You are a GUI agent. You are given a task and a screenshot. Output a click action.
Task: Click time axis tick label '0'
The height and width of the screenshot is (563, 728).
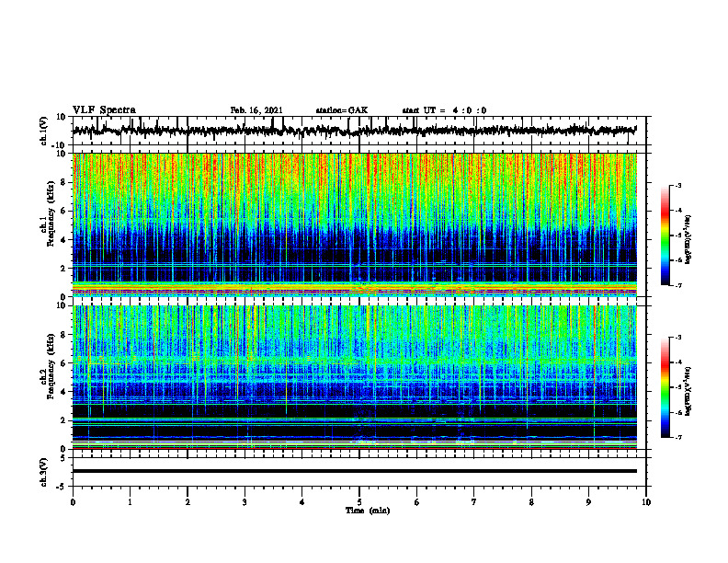pos(73,502)
